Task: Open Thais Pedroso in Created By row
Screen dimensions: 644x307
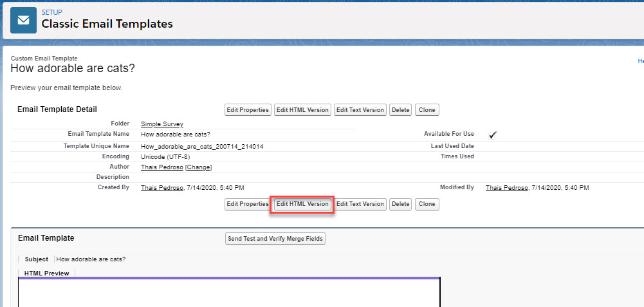Action: tap(162, 188)
